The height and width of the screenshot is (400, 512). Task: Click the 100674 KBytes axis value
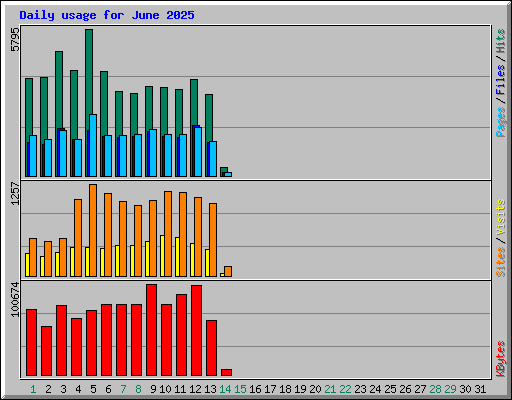tap(15, 299)
